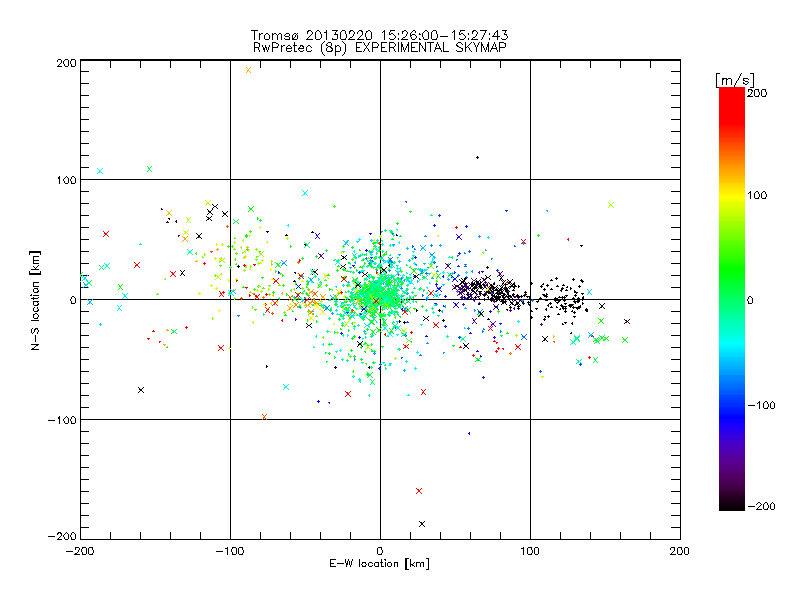Click the lone orange X marker near plot top
This screenshot has height=600, width=800.
(248, 70)
